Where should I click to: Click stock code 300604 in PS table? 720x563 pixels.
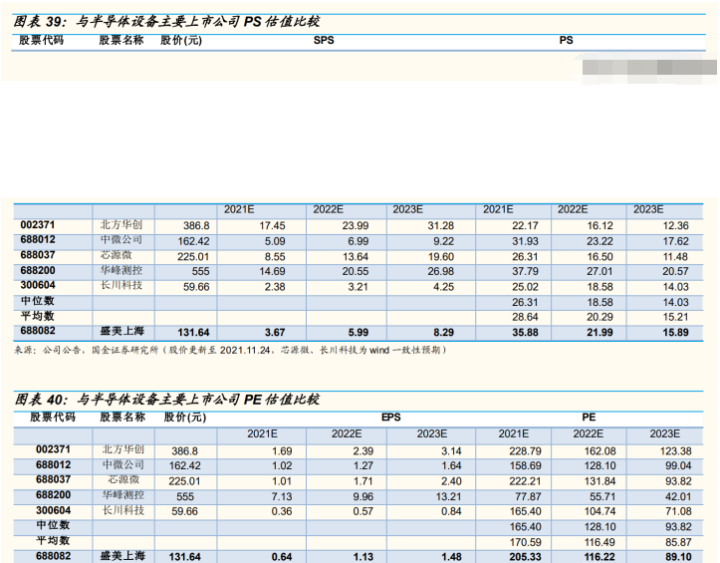tap(38, 285)
